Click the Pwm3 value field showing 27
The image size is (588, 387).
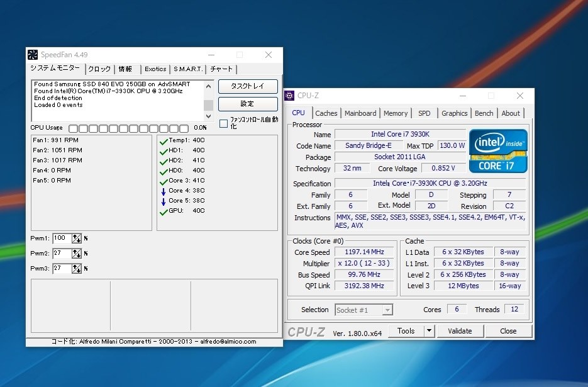point(62,269)
